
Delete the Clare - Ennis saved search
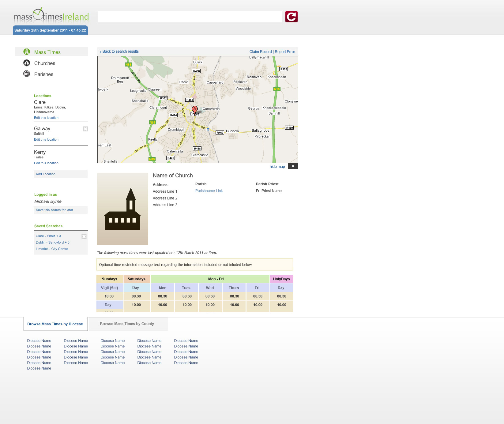84,236
